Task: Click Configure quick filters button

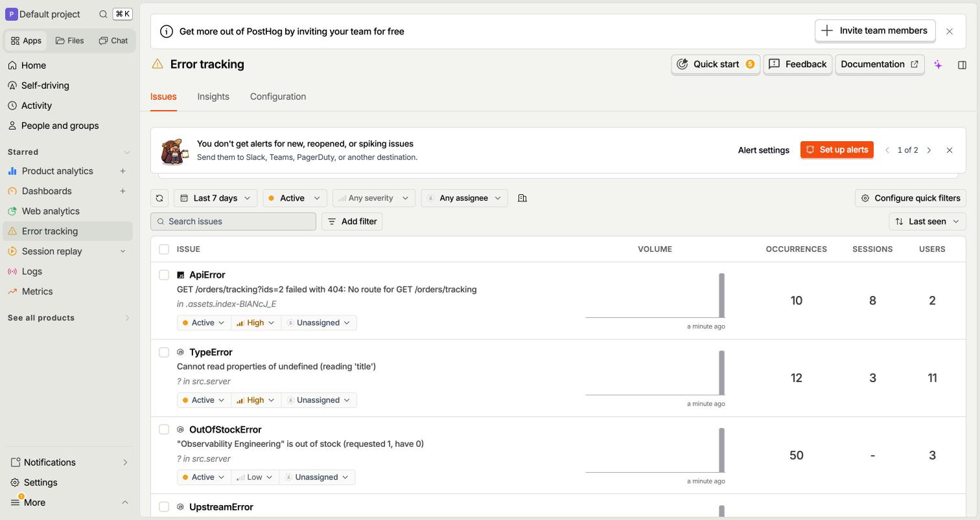Action: coord(911,198)
